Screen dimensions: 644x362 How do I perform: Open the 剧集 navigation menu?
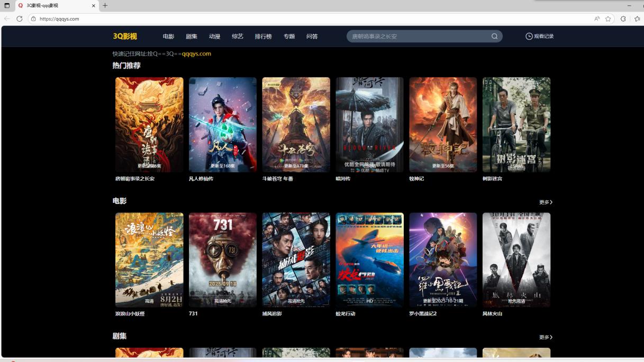[192, 36]
